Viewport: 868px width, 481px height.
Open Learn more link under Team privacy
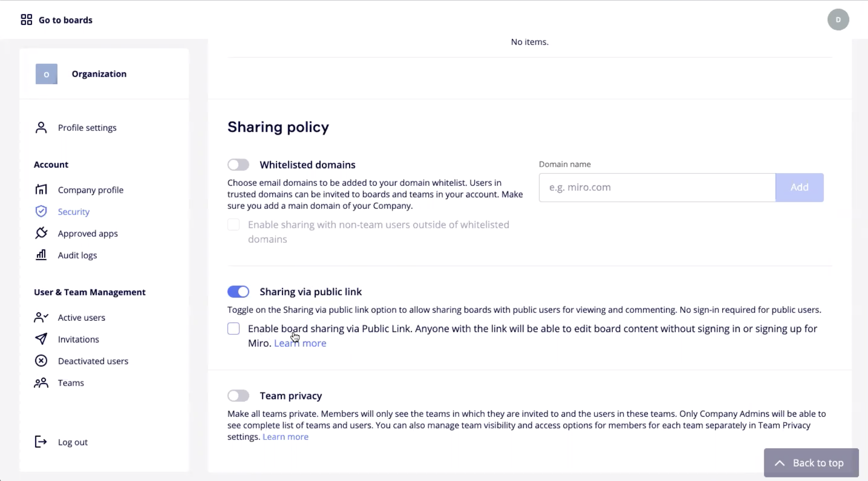tap(285, 437)
